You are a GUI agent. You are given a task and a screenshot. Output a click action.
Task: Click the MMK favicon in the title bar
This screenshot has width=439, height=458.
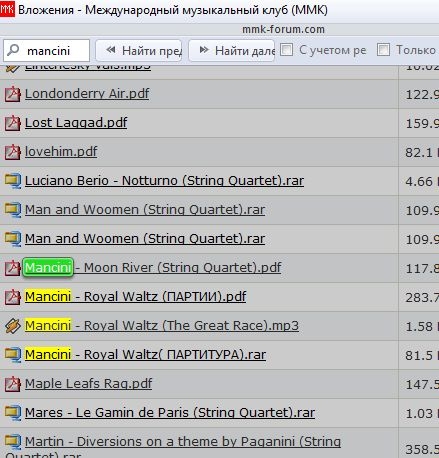(x=7, y=9)
